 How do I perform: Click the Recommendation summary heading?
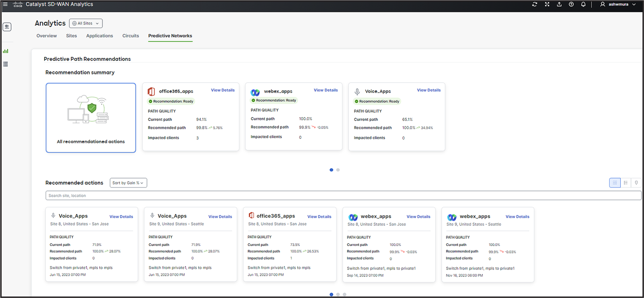pyautogui.click(x=80, y=73)
